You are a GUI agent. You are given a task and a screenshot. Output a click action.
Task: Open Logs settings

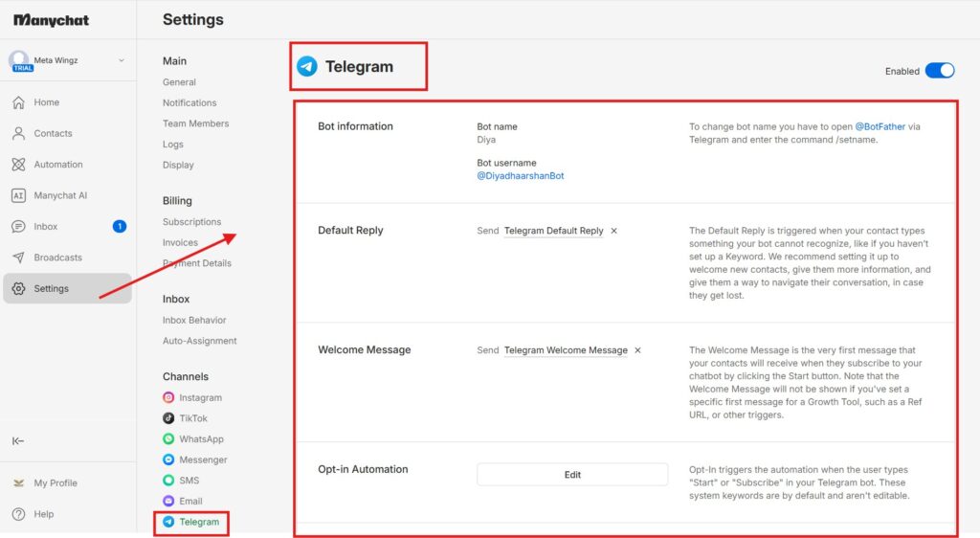[x=173, y=145]
